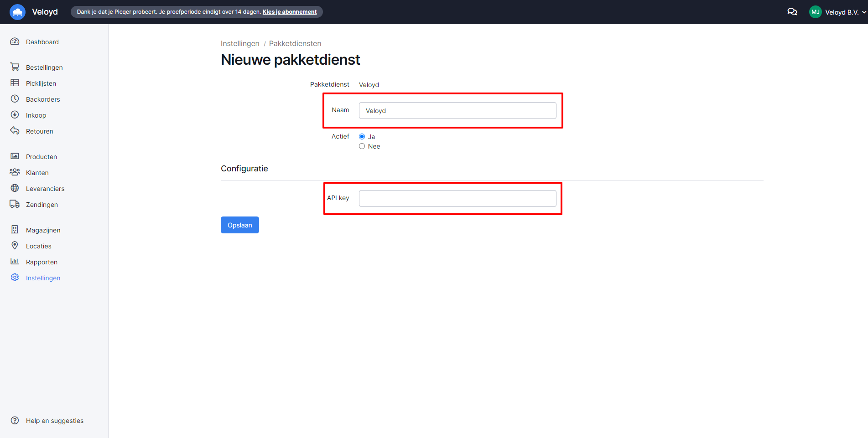868x438 pixels.
Task: Open Help en suggesties link
Action: tap(55, 421)
